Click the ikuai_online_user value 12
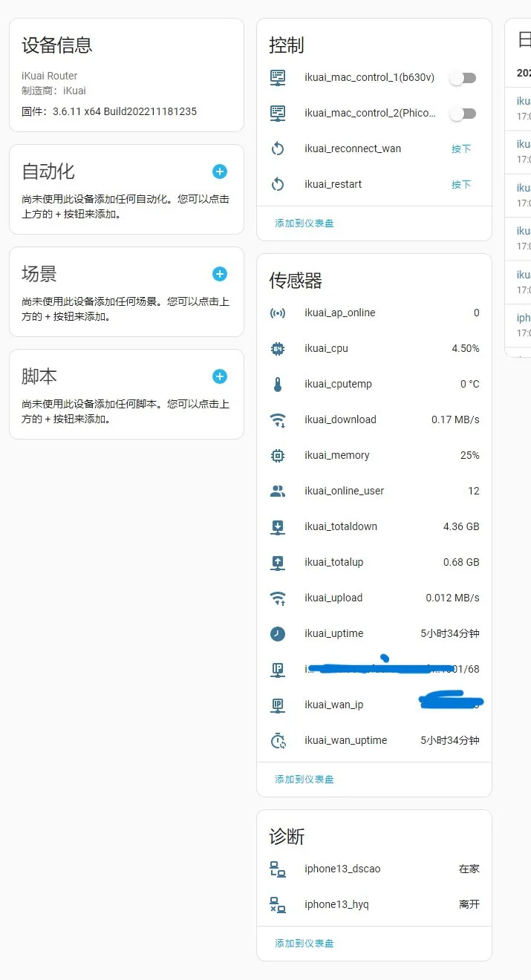The image size is (531, 980). 474,491
